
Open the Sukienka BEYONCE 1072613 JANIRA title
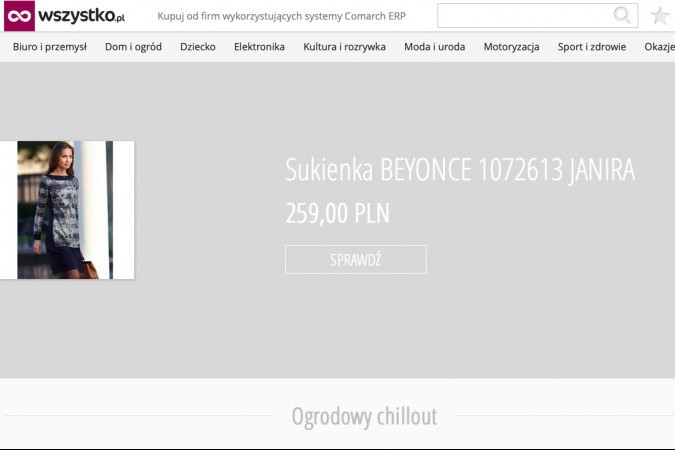(x=460, y=171)
